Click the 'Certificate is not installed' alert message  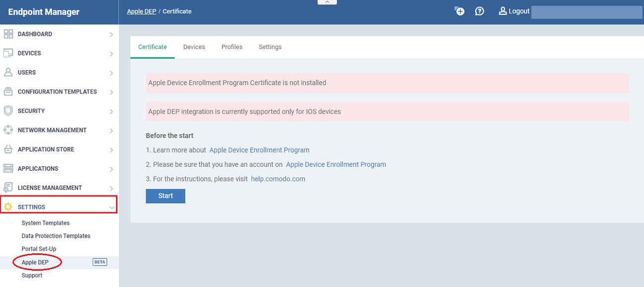387,83
